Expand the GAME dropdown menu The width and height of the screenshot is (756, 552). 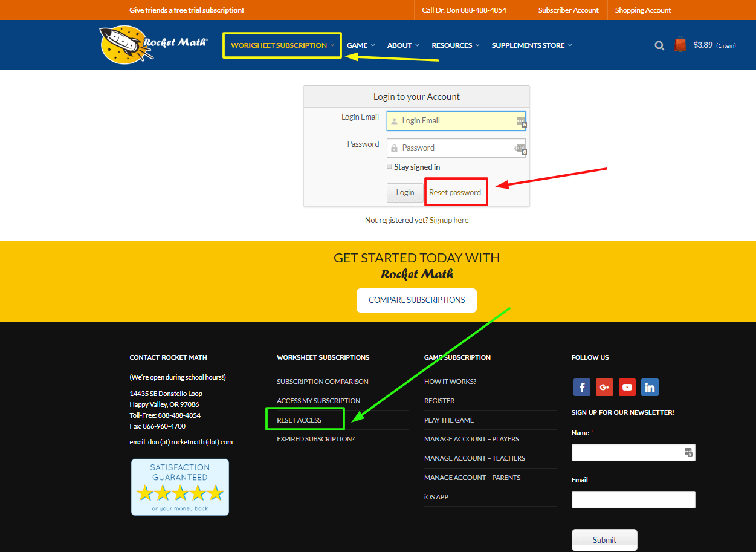[360, 45]
